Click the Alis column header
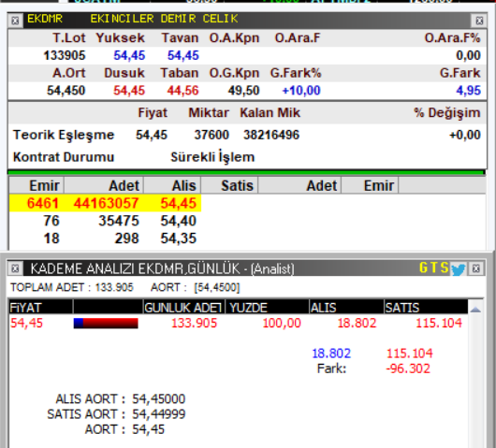496x448 pixels. tap(172, 185)
